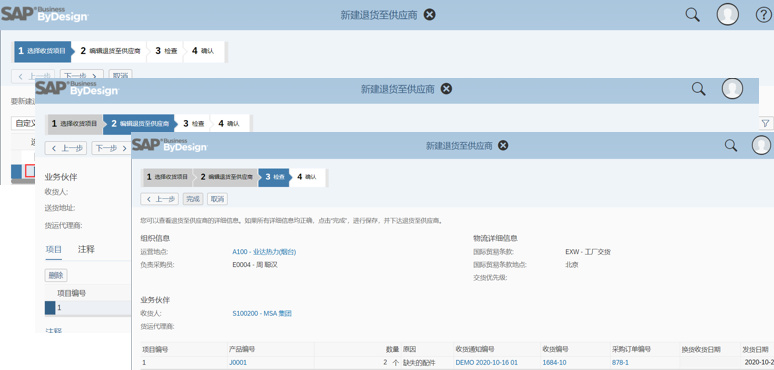
Task: Select step 1 选择收货项目 in rearmost window
Action: click(x=42, y=51)
